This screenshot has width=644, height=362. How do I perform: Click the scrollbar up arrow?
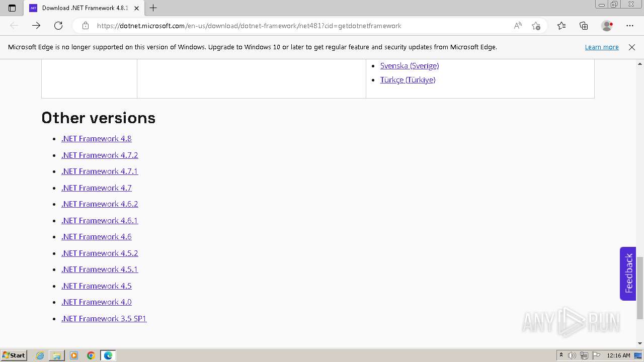(x=640, y=64)
